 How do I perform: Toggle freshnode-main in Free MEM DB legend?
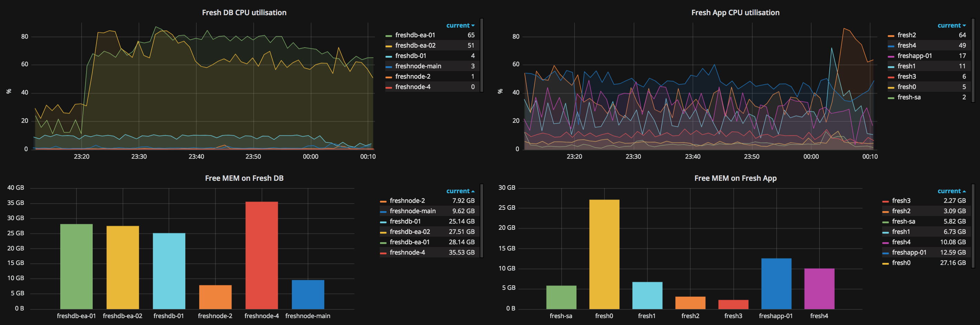click(412, 211)
